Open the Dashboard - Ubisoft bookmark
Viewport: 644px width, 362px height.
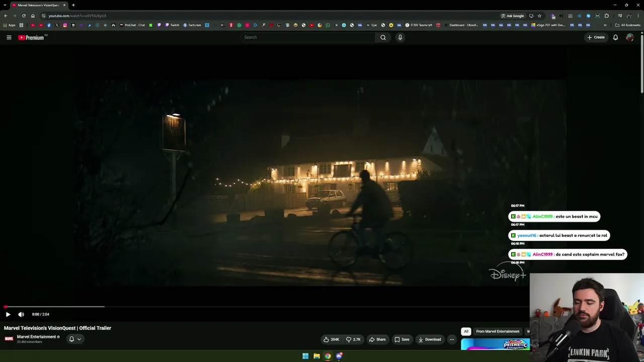tap(461, 25)
